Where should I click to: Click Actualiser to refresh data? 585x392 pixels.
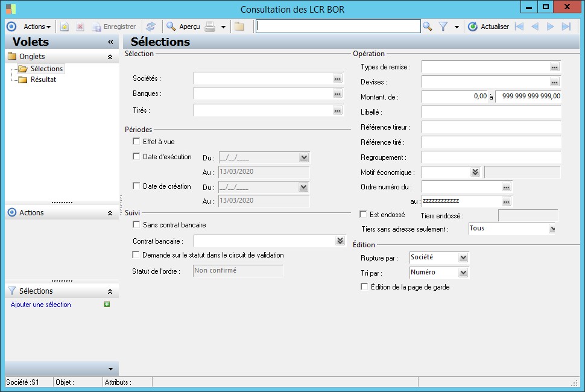pos(489,27)
